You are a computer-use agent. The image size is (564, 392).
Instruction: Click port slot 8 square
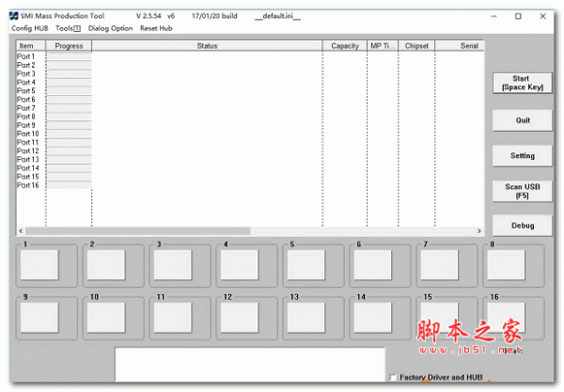pos(506,265)
